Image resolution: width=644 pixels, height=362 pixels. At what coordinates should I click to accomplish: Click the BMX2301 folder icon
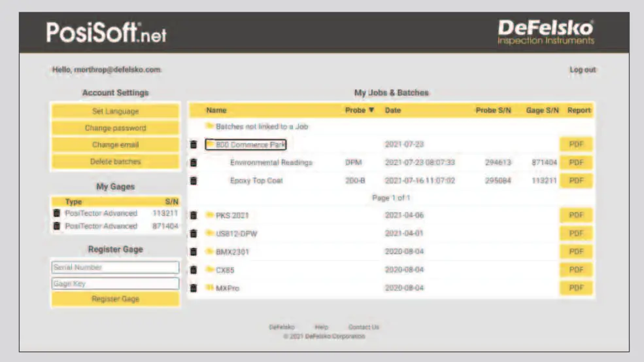point(210,251)
